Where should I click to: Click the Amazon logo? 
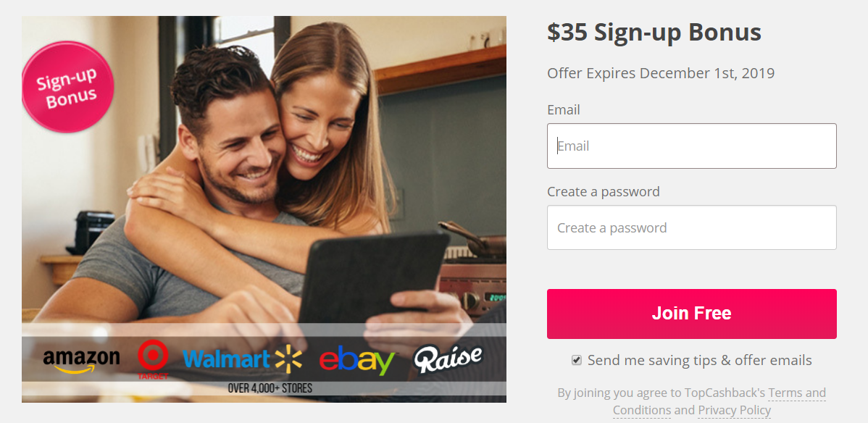click(x=81, y=361)
